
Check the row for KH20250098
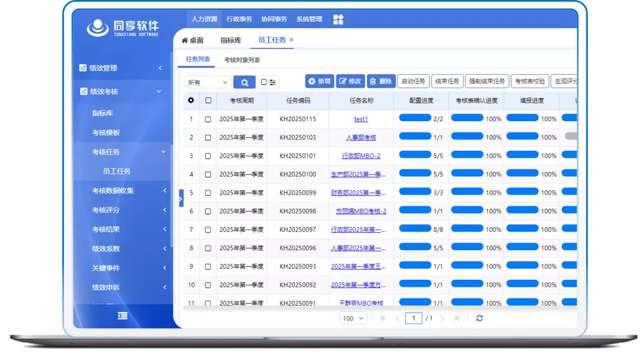click(x=208, y=211)
